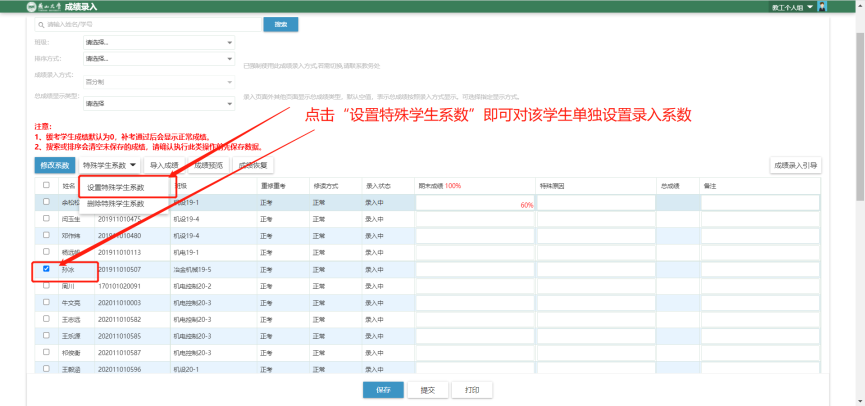865x406 pixels.
Task: Expand the 总成绩显示类型 dropdown
Action: 158,102
